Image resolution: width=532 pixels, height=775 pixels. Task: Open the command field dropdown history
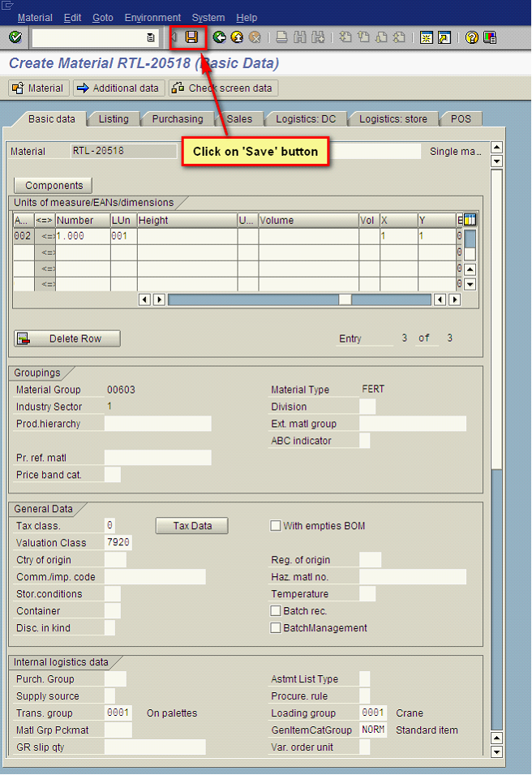point(151,37)
